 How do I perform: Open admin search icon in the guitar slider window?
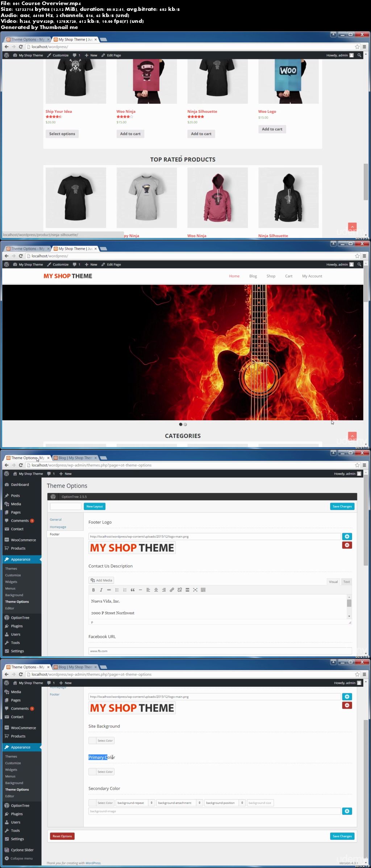pos(359,264)
